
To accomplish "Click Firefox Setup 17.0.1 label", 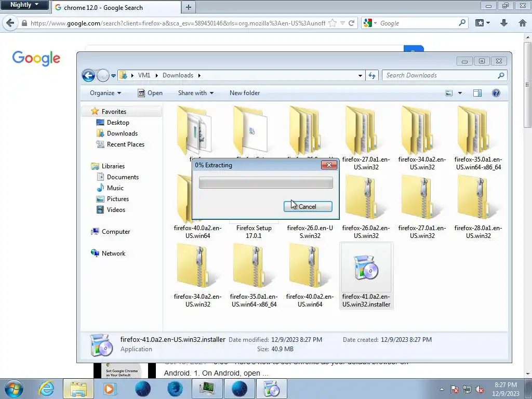I will 254,232.
